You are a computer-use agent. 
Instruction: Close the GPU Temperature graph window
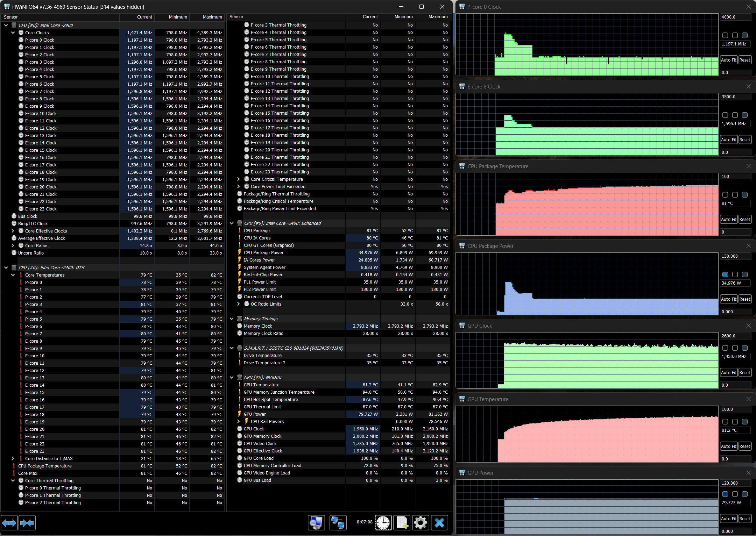748,399
